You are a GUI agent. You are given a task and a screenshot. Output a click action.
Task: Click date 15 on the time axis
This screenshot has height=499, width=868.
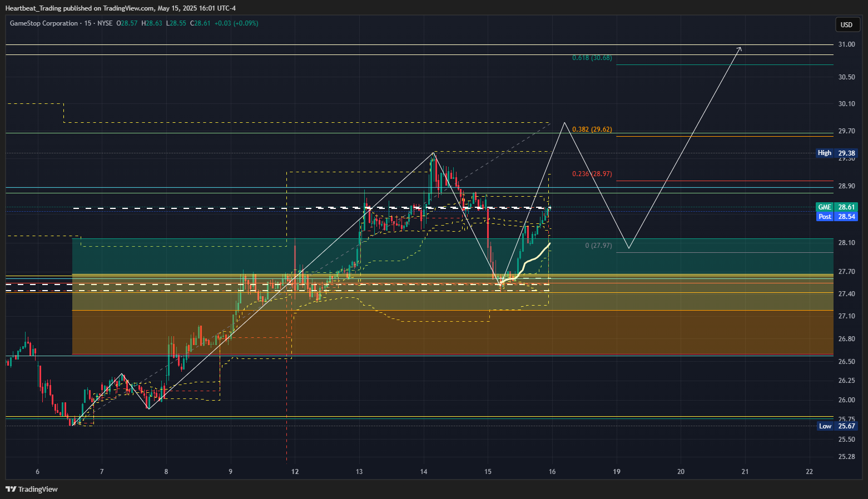[488, 472]
